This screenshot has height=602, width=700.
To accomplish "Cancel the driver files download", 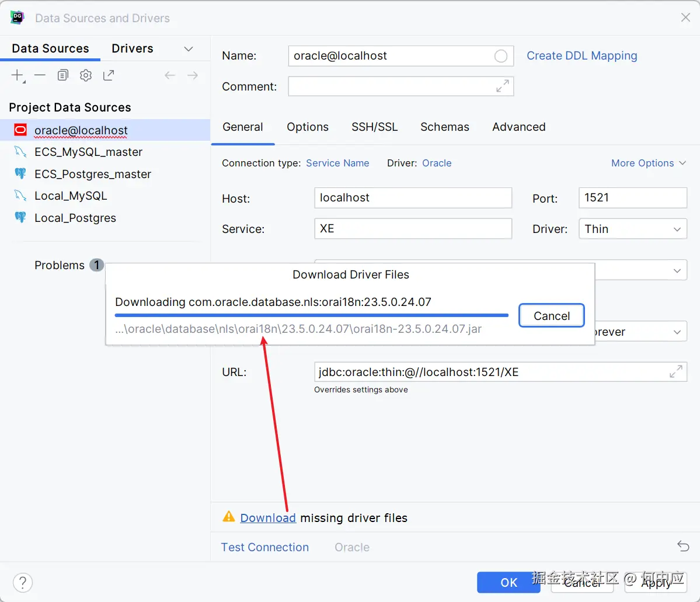I will point(551,316).
